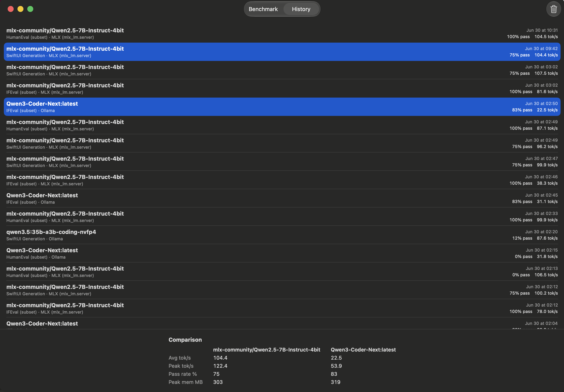Select the History tab
Screen dimensions: 564x392
[x=301, y=9]
